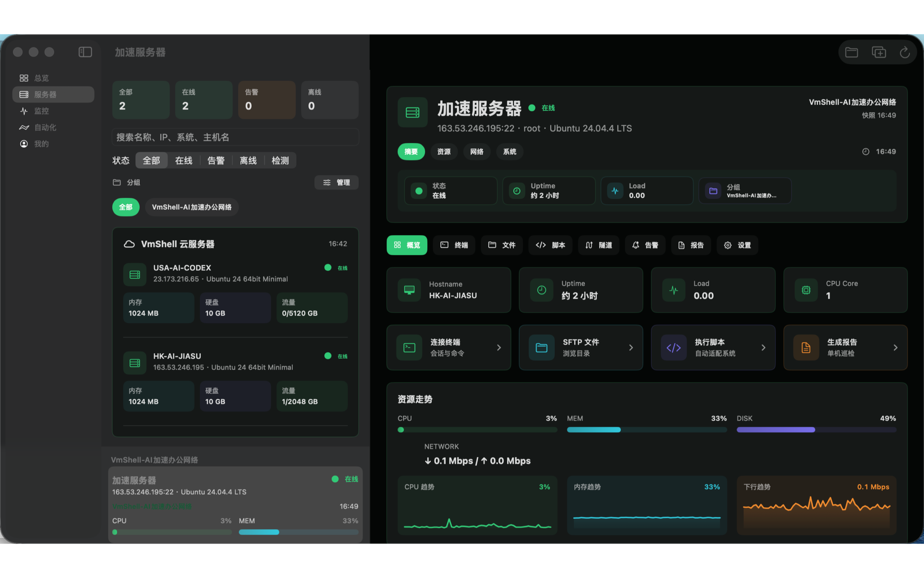Click the Load pulse icon in overview card
The image size is (924, 578).
tap(674, 290)
